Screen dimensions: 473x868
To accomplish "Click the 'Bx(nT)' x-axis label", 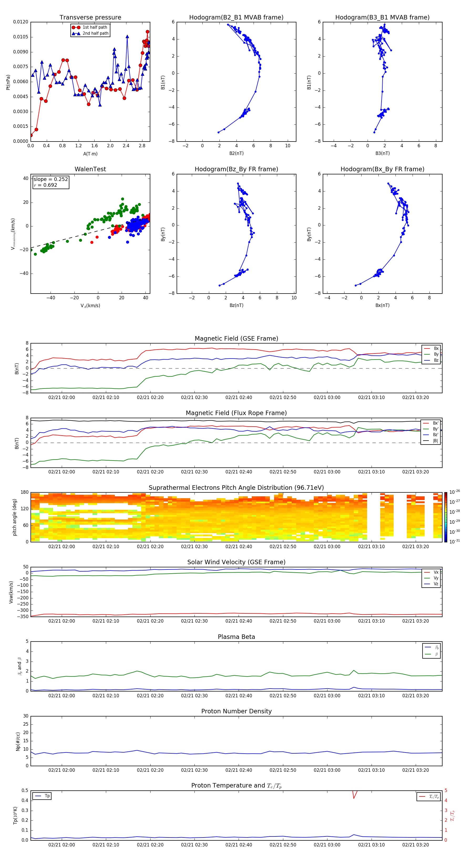I will point(382,305).
